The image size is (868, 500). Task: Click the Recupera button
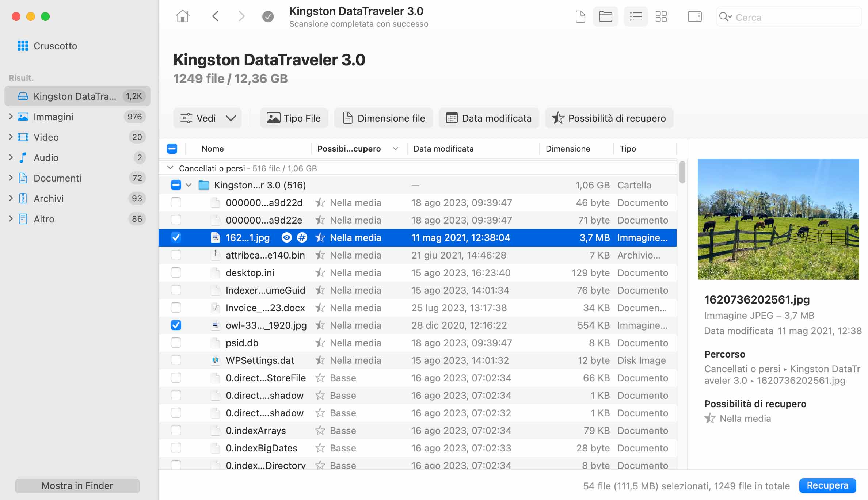click(827, 485)
